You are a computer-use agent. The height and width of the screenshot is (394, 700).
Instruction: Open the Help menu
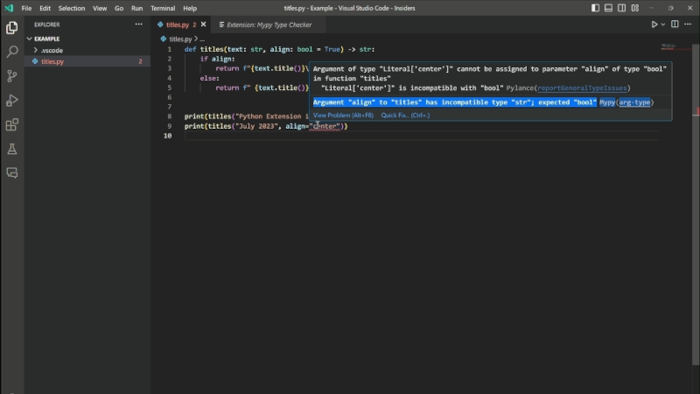190,8
